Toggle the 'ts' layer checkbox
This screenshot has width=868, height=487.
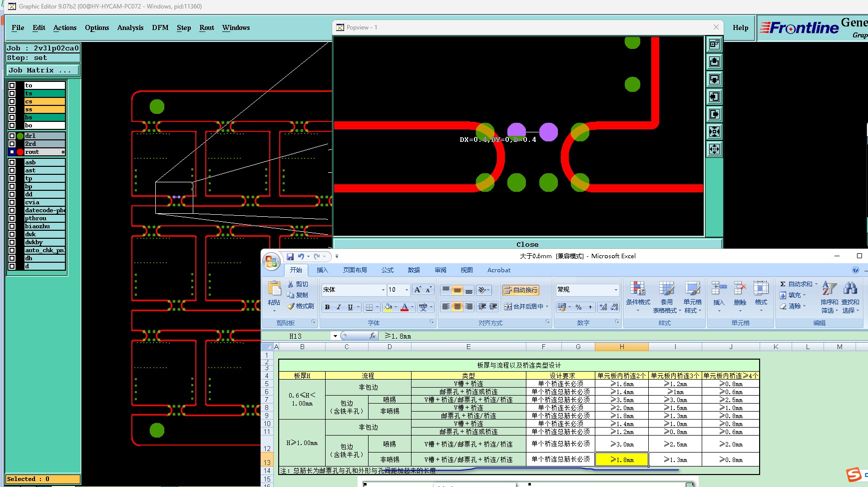coord(12,93)
